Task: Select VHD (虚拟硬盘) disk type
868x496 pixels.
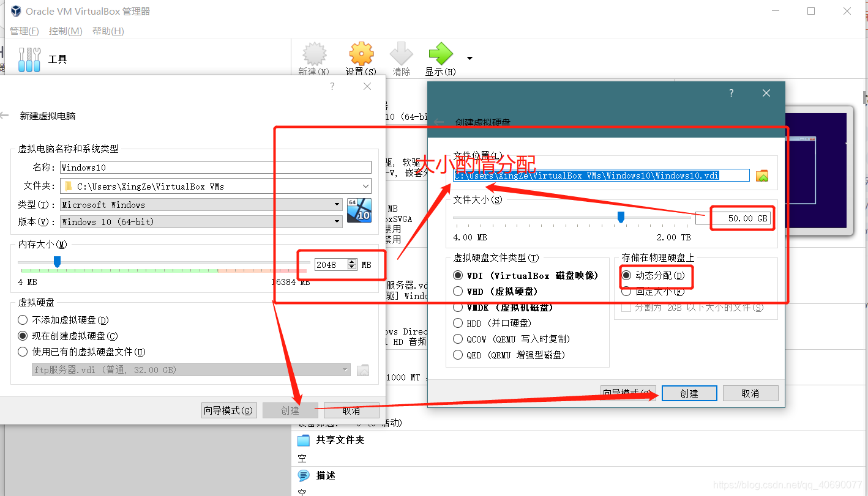Action: (x=458, y=291)
